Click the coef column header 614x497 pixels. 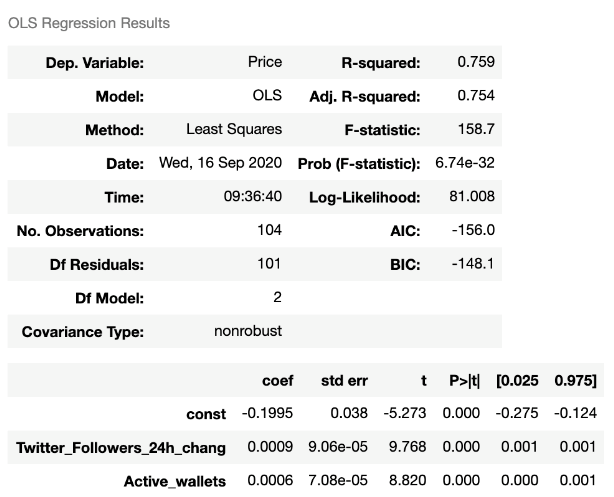(277, 381)
